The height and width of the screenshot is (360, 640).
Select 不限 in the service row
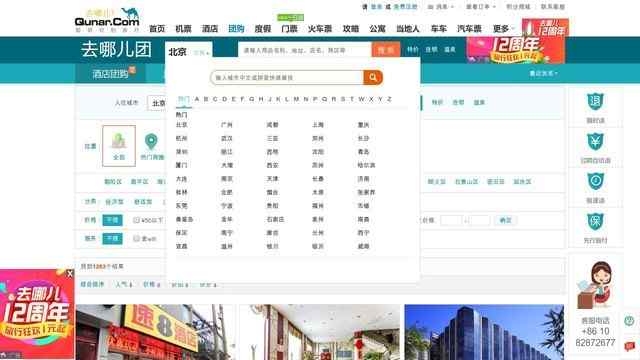[x=112, y=238]
